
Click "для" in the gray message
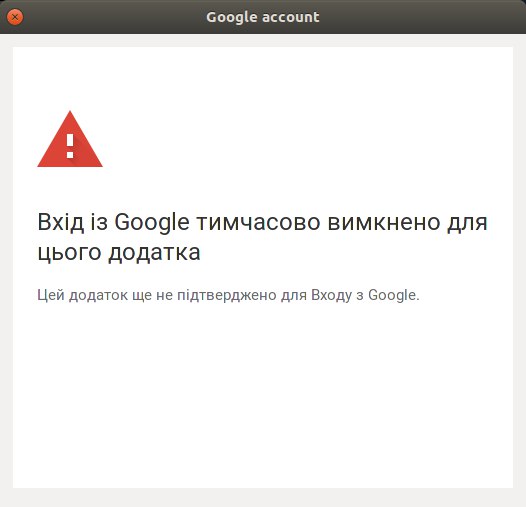point(294,296)
